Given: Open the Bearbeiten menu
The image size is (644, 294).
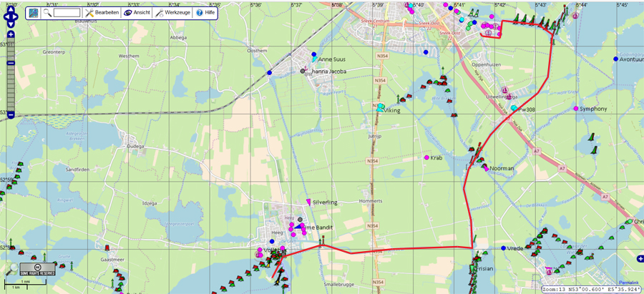Looking at the screenshot, I should coord(101,12).
